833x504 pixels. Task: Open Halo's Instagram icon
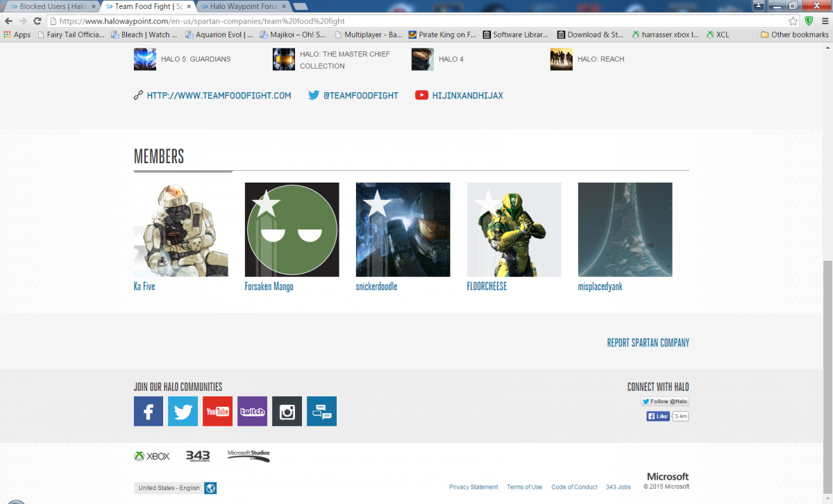coord(287,411)
